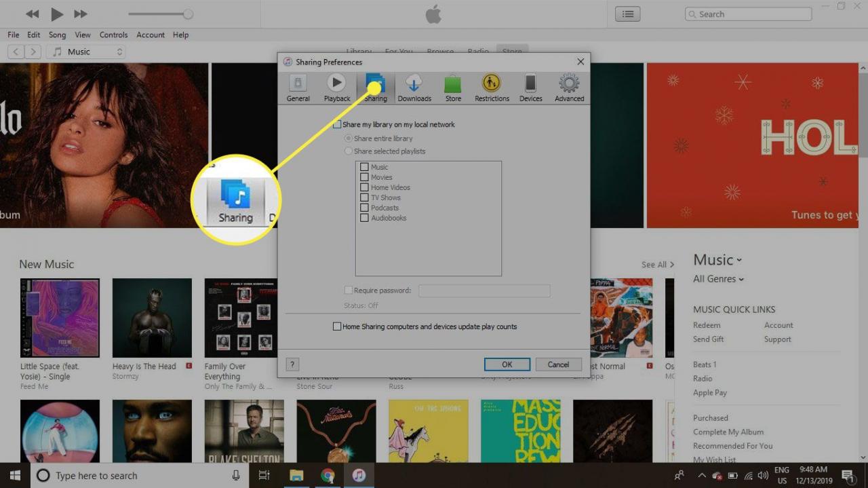
Task: Open the Downloads preferences tab
Action: click(x=414, y=88)
